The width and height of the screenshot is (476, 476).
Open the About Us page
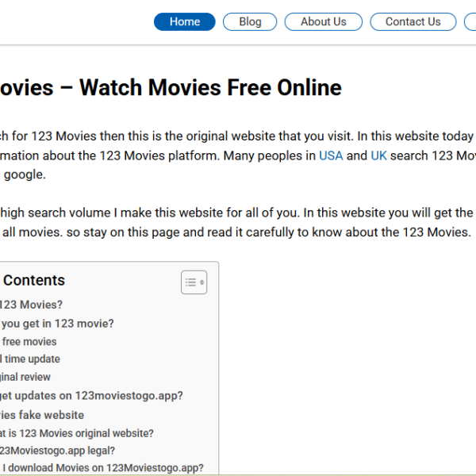[x=324, y=22]
